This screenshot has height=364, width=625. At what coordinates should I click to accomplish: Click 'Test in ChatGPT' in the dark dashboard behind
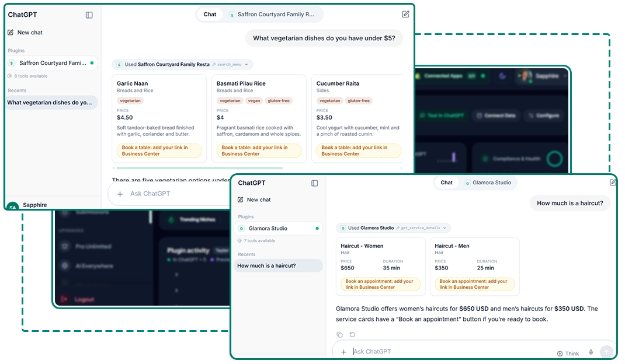coord(442,116)
